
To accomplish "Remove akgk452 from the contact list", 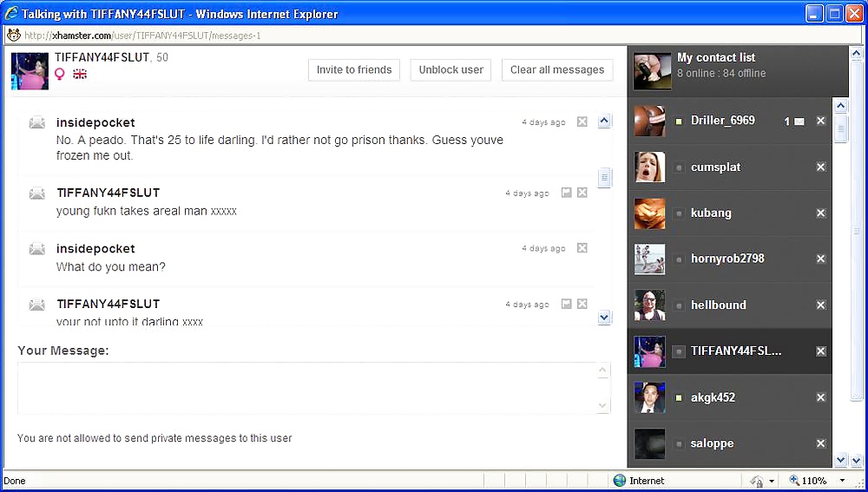I will 820,397.
